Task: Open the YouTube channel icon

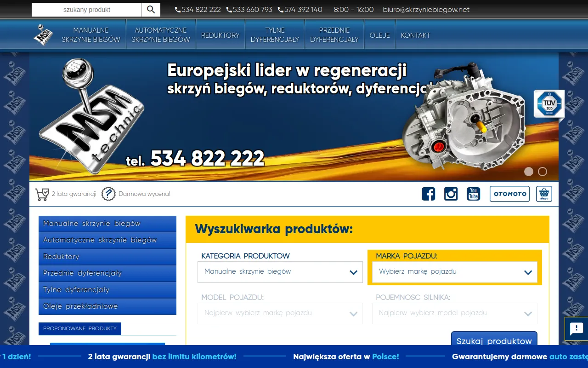Action: click(474, 194)
